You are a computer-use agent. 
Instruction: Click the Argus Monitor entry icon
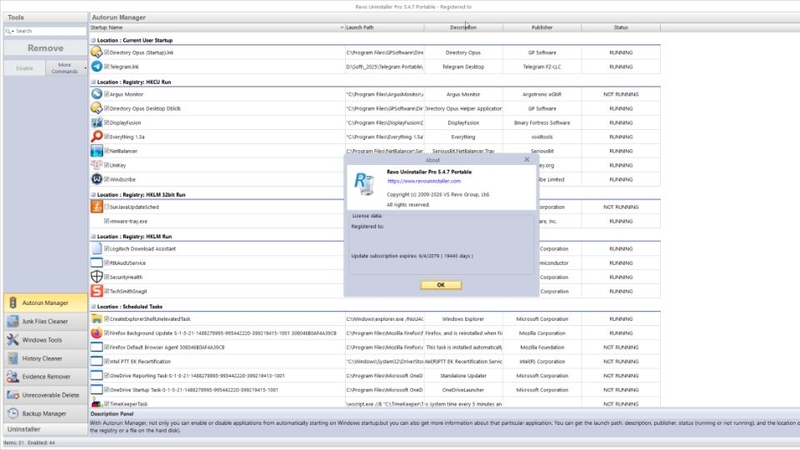click(x=96, y=94)
